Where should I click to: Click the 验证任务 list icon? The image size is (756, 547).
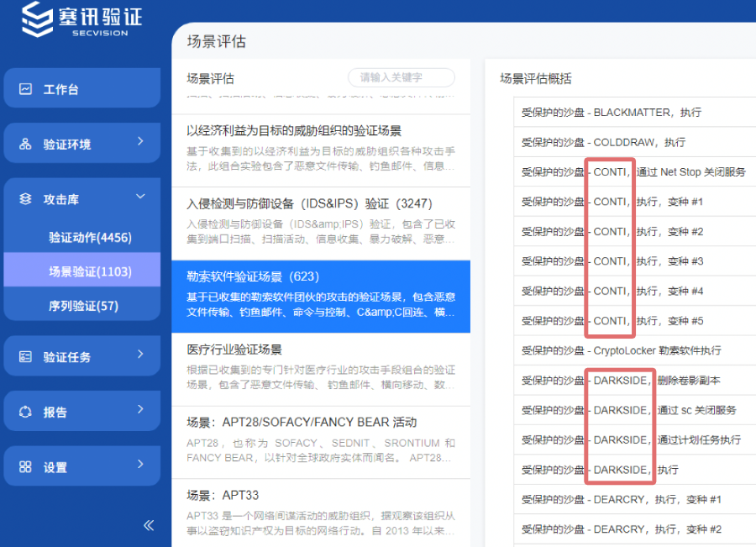25,357
